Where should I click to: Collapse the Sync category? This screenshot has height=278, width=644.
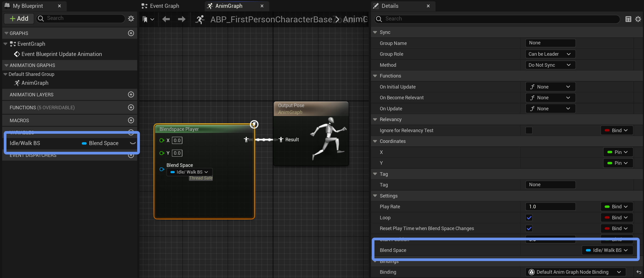click(x=375, y=32)
